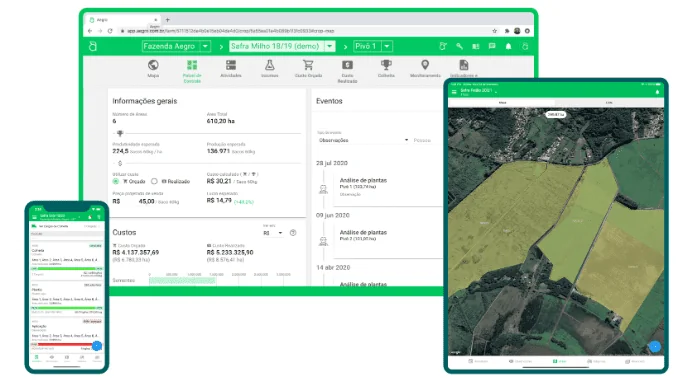Screen dimensions: 676x384
Task: Reload the browser page
Action: coord(110,31)
